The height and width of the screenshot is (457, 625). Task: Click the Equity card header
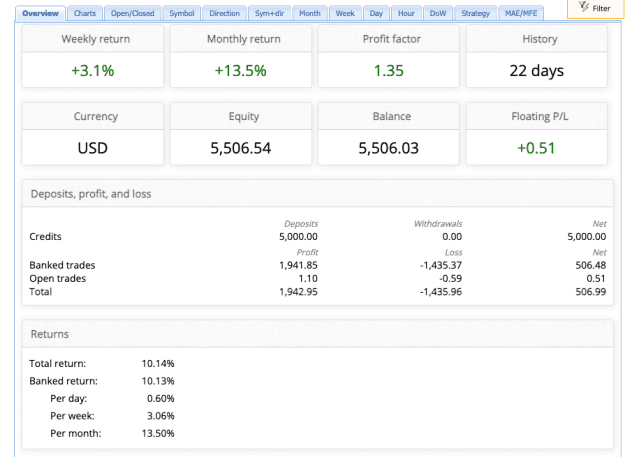pyautogui.click(x=241, y=116)
